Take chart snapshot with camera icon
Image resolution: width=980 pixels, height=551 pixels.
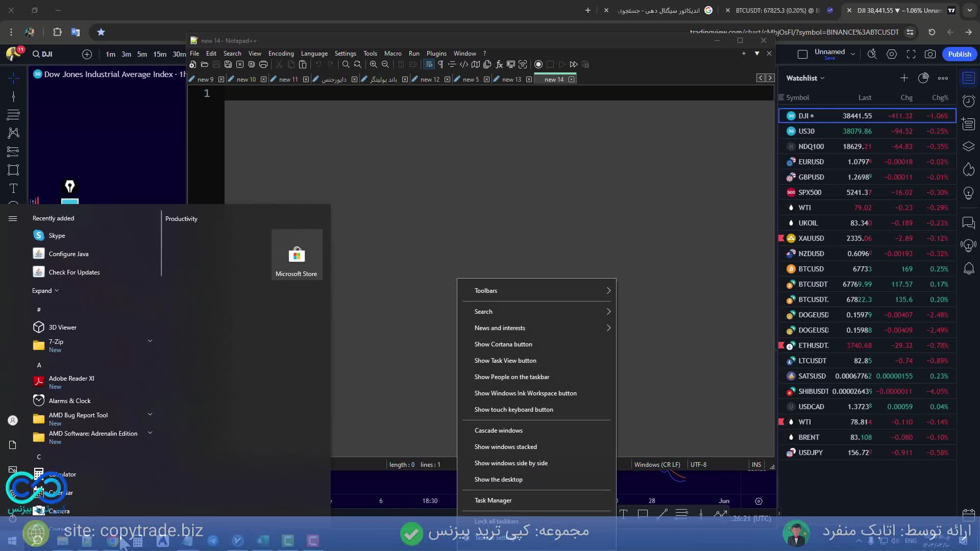click(x=930, y=54)
